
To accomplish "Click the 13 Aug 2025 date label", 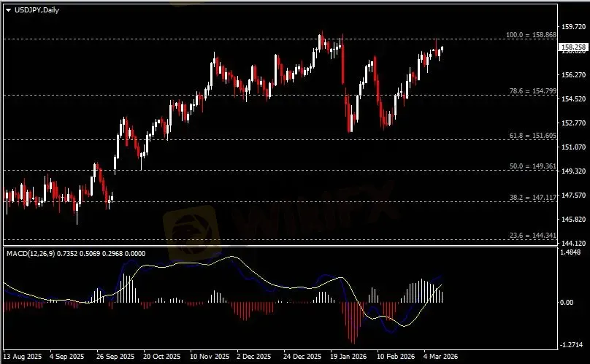I will tap(22, 357).
